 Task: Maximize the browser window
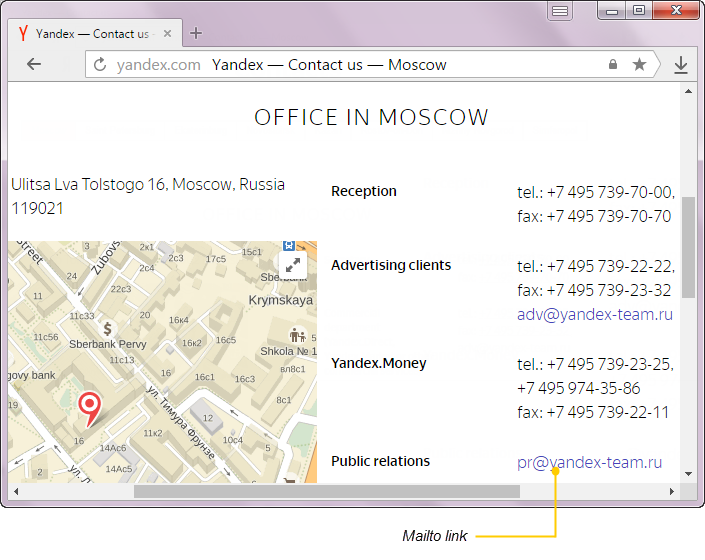coord(639,11)
